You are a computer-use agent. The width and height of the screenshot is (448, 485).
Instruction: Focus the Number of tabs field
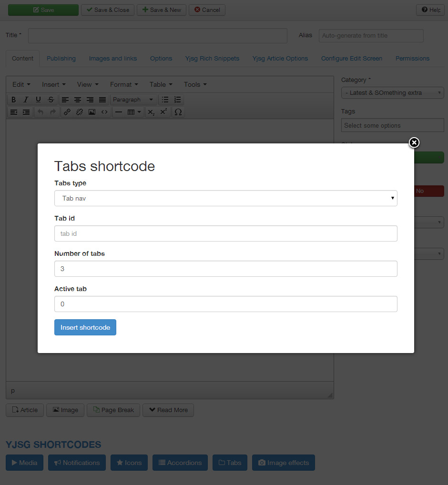click(225, 269)
